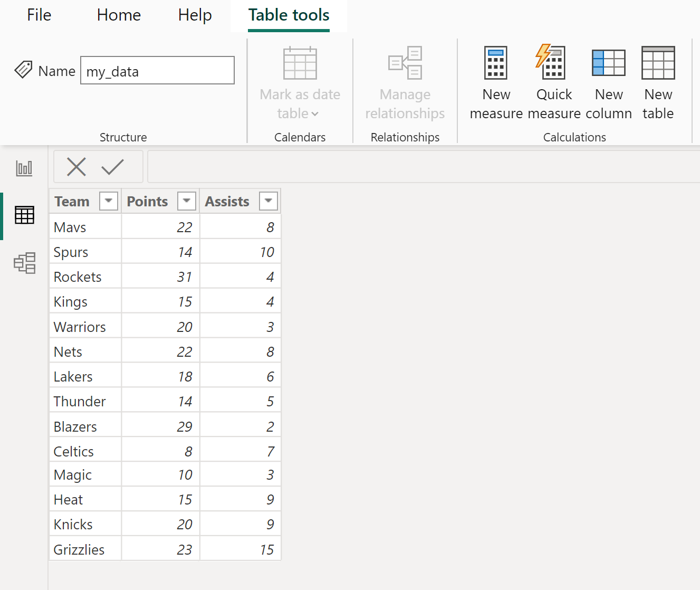Click the Grizzlies team cell

pos(85,549)
